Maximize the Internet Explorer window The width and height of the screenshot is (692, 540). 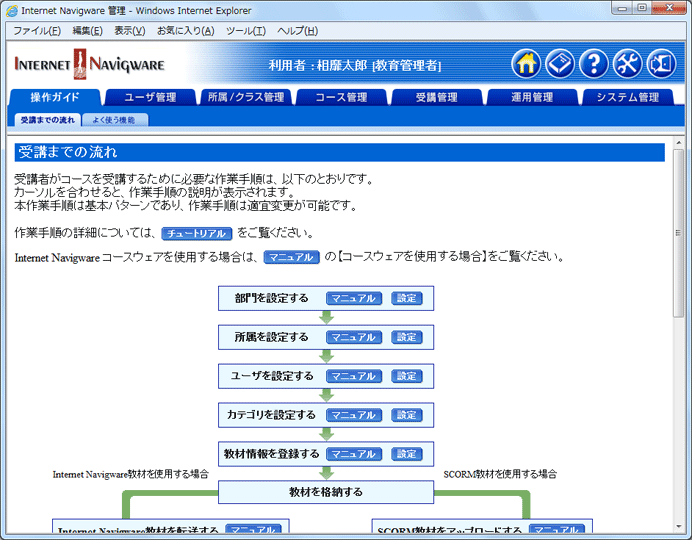click(642, 8)
